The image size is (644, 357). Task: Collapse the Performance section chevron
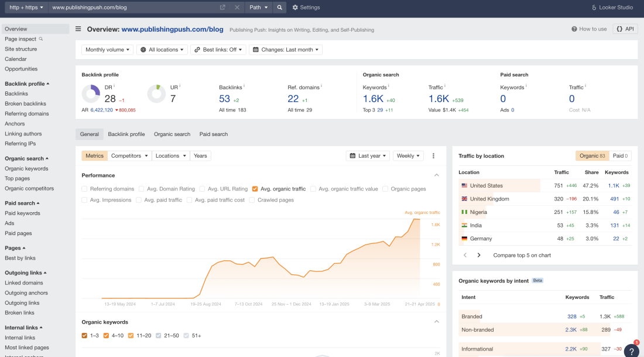pos(436,175)
